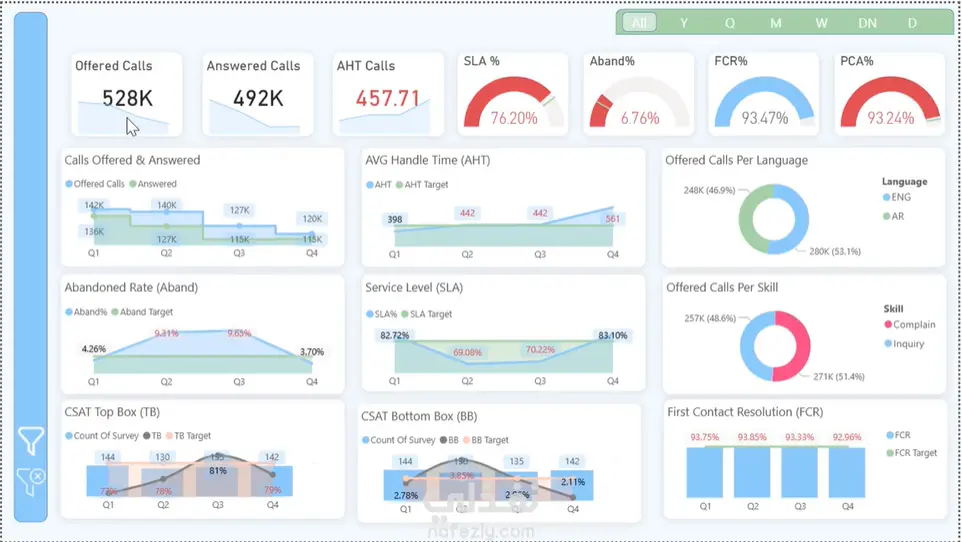
Task: Pick the W weekly period option
Action: (x=821, y=23)
